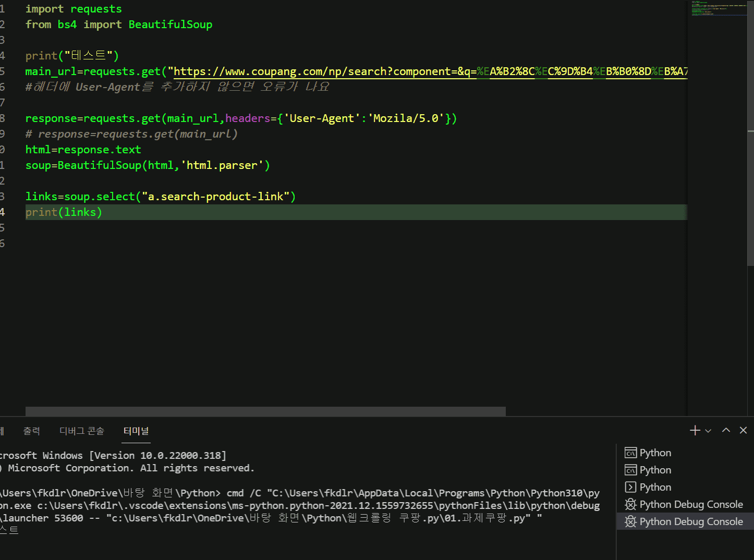The height and width of the screenshot is (560, 754).
Task: Close the terminal panel
Action: [x=744, y=430]
